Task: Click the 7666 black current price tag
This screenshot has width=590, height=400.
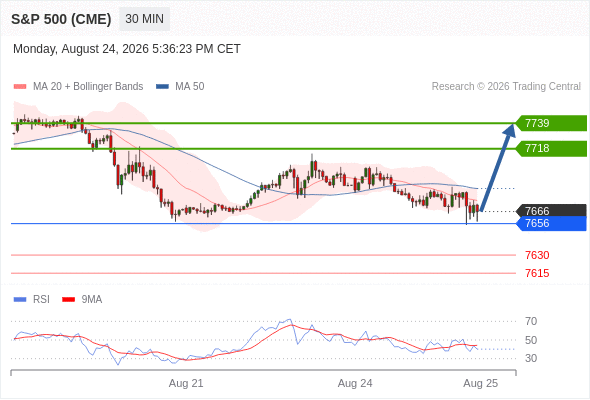Action: tap(551, 211)
